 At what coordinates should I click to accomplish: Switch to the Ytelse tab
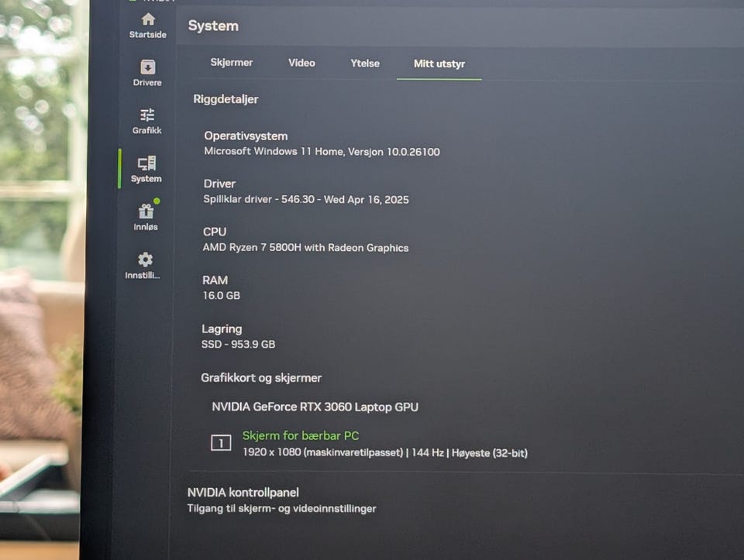(x=365, y=64)
